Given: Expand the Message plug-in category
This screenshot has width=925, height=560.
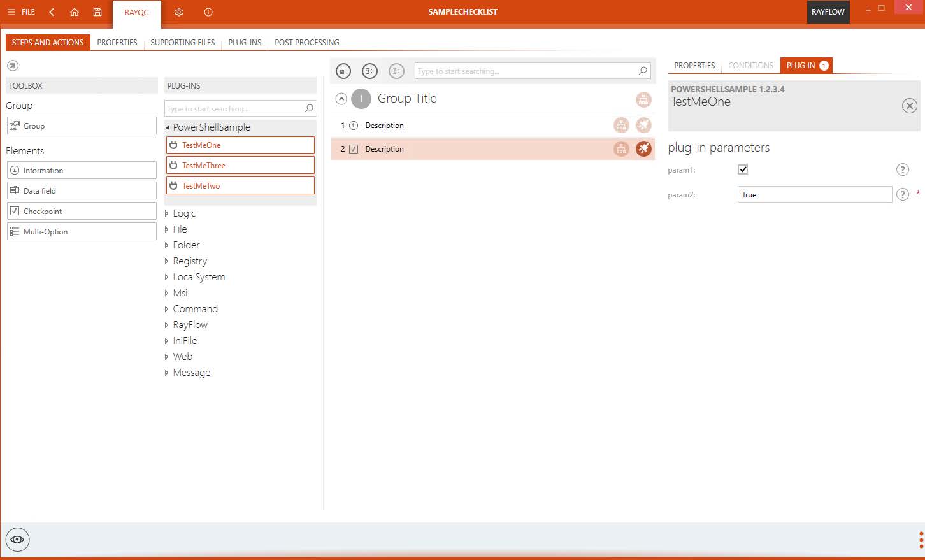Looking at the screenshot, I should [x=167, y=373].
